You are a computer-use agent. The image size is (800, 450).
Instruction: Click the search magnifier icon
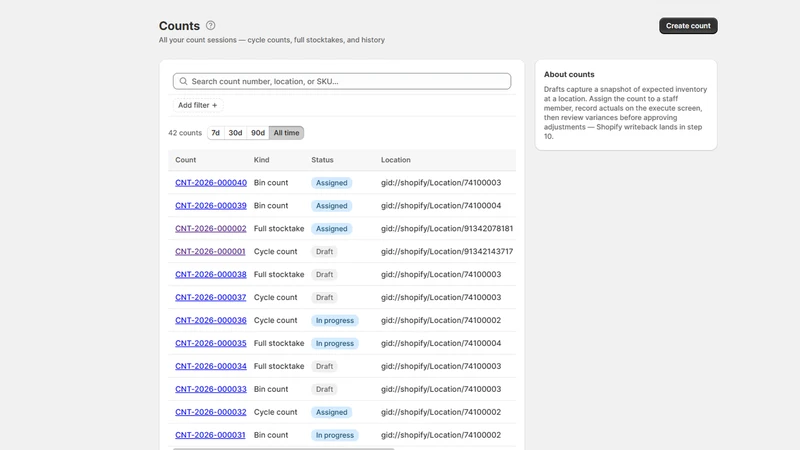coord(183,81)
